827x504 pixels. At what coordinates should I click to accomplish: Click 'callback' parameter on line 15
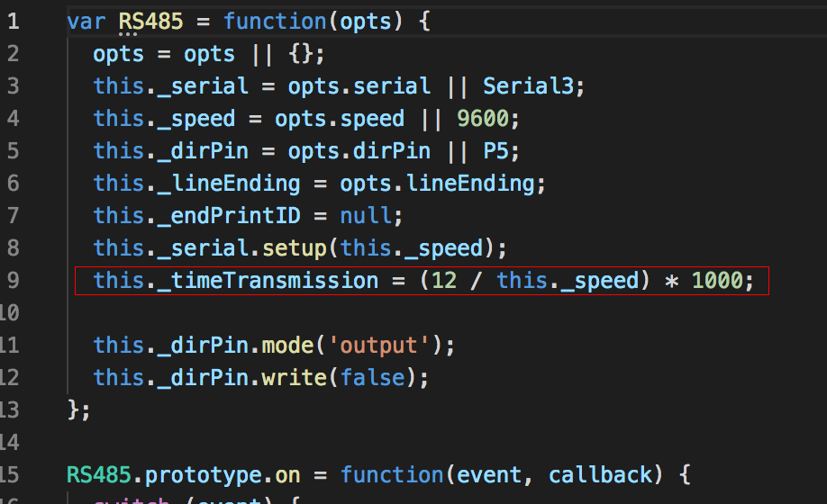[x=600, y=475]
